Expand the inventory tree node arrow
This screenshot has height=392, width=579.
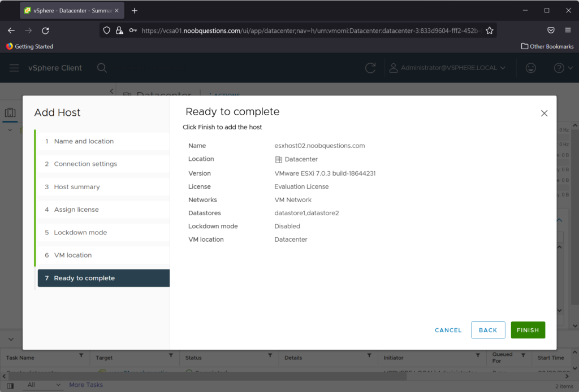(10, 130)
